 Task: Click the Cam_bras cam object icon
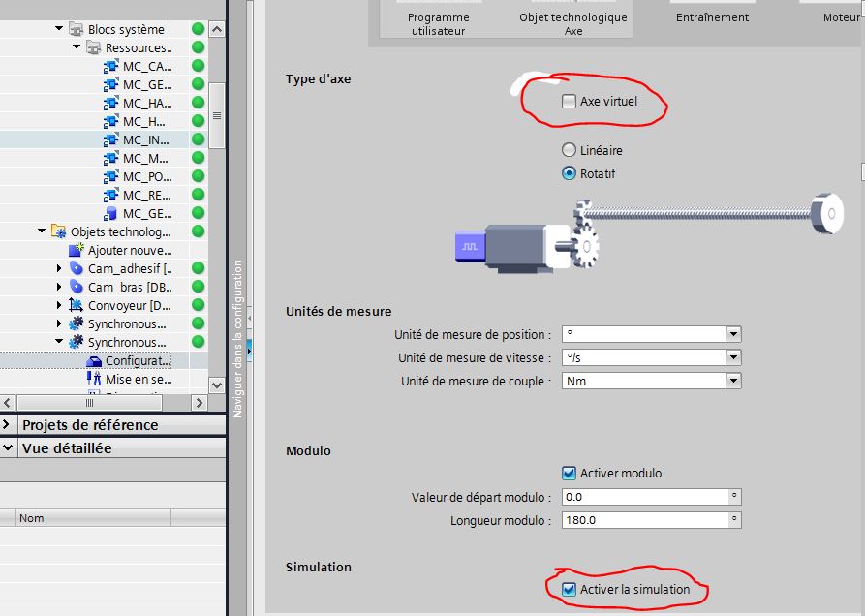[77, 287]
